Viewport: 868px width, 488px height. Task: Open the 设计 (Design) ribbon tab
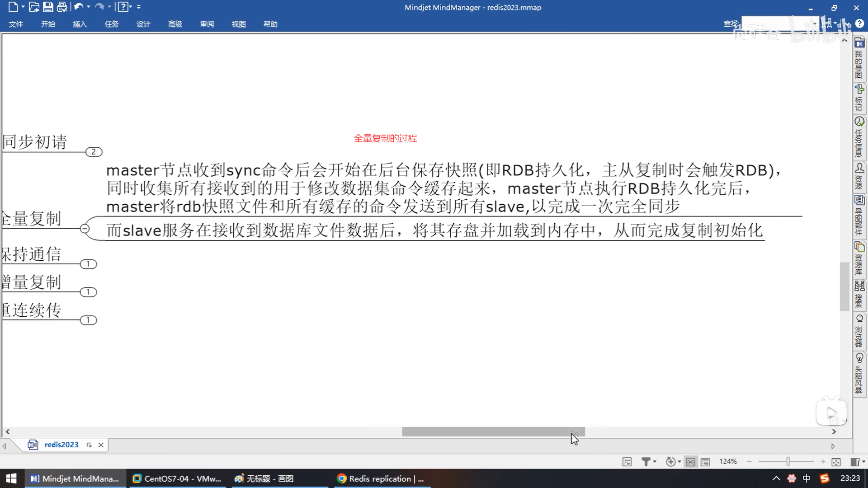(x=143, y=24)
